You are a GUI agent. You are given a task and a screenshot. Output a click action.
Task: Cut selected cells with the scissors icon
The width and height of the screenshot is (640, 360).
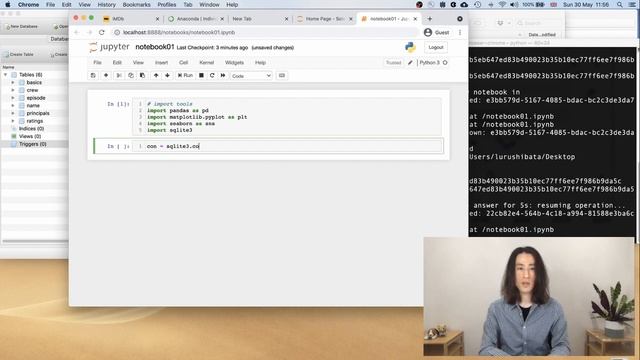[x=119, y=76]
